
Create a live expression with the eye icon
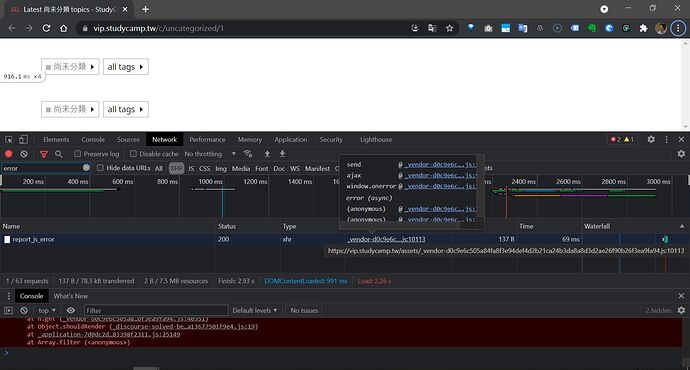[70, 310]
